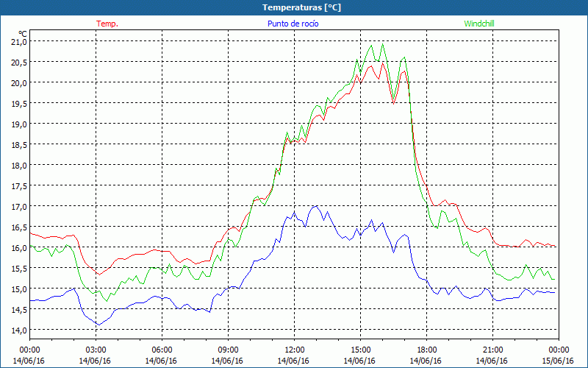The image size is (588, 368).
Task: Click the 21:00 time axis label
Action: [493, 350]
